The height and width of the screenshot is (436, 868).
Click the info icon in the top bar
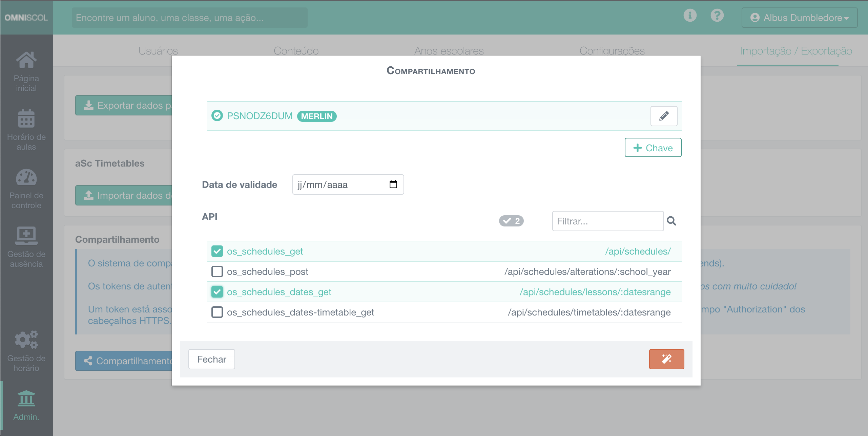click(690, 15)
